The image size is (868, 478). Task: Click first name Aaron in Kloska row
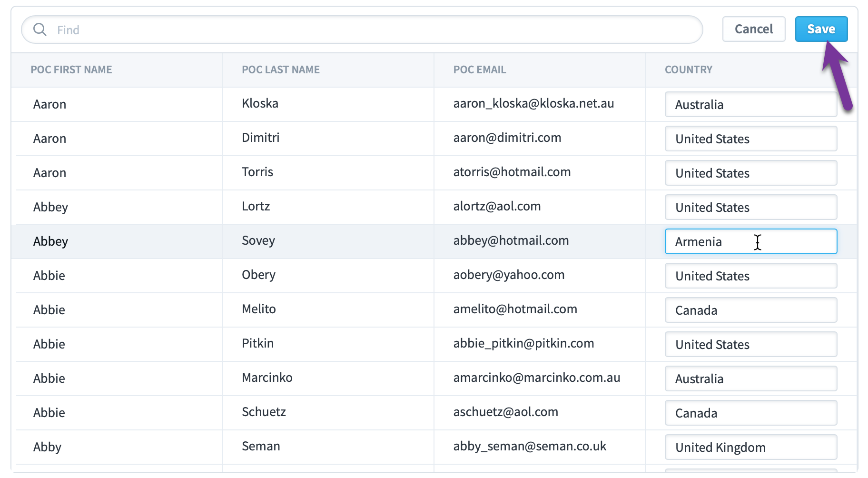click(49, 104)
